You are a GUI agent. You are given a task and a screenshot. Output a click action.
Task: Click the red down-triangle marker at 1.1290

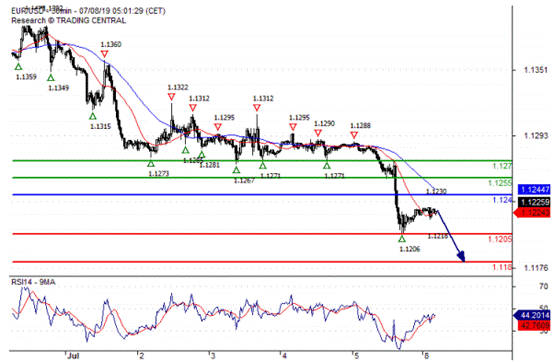[318, 133]
